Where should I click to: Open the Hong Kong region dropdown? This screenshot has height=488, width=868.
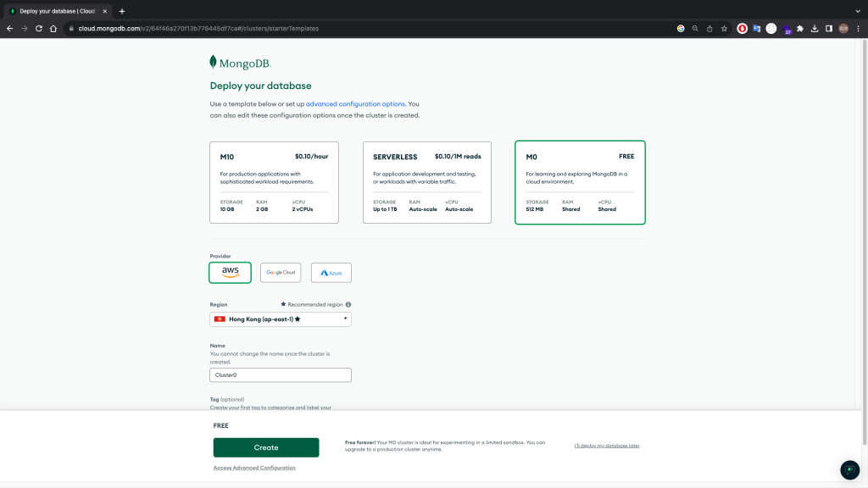(281, 319)
